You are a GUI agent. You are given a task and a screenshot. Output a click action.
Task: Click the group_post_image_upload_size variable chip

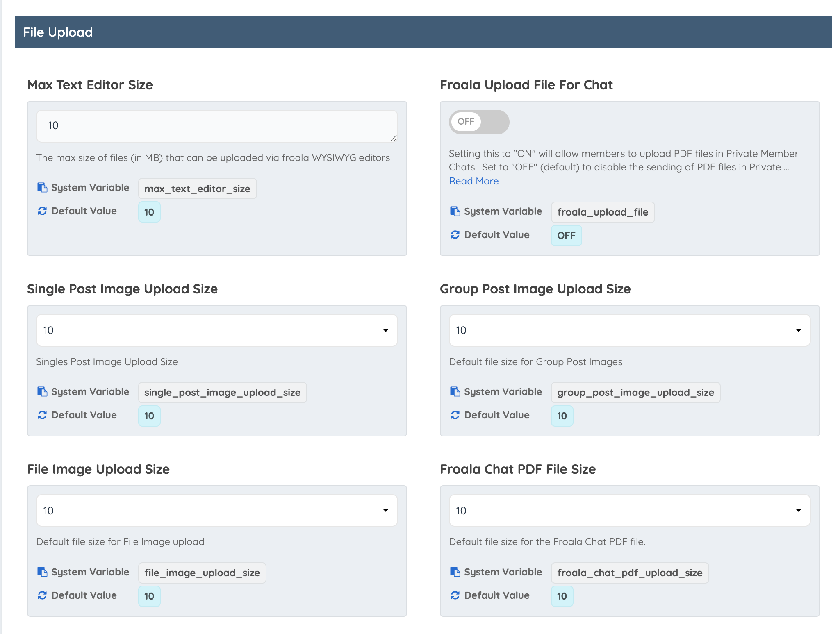635,393
